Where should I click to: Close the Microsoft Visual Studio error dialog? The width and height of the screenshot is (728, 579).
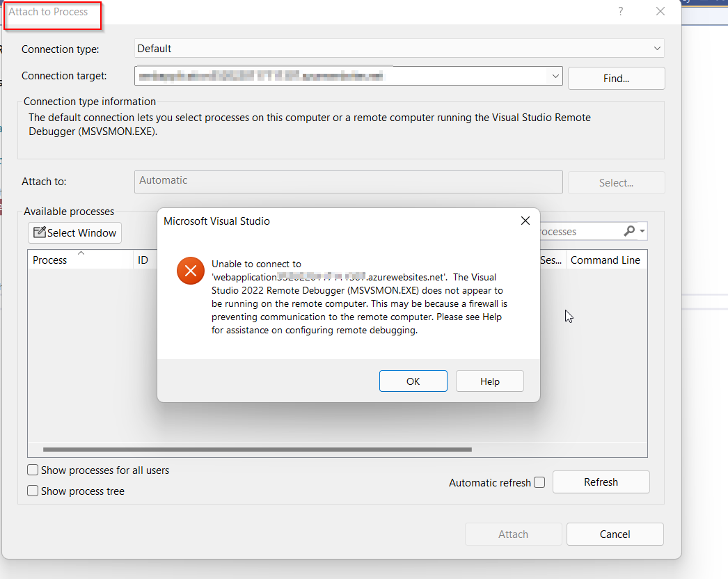525,221
